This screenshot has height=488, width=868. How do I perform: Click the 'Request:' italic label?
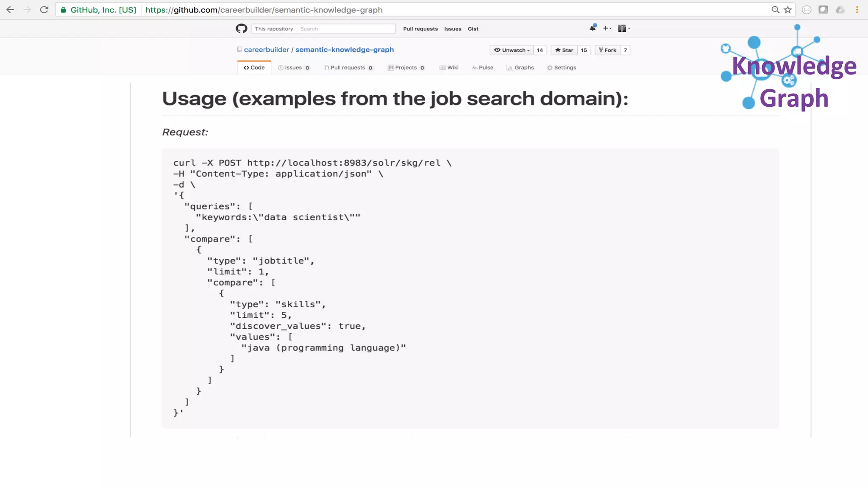[185, 132]
